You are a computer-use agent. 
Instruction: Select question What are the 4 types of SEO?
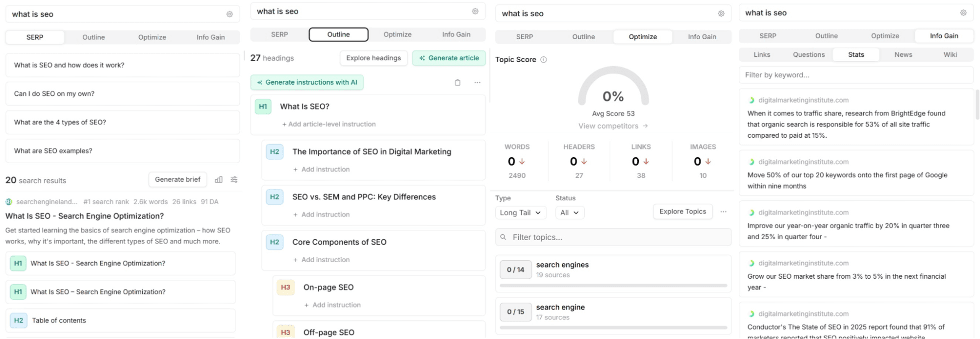[x=123, y=122]
